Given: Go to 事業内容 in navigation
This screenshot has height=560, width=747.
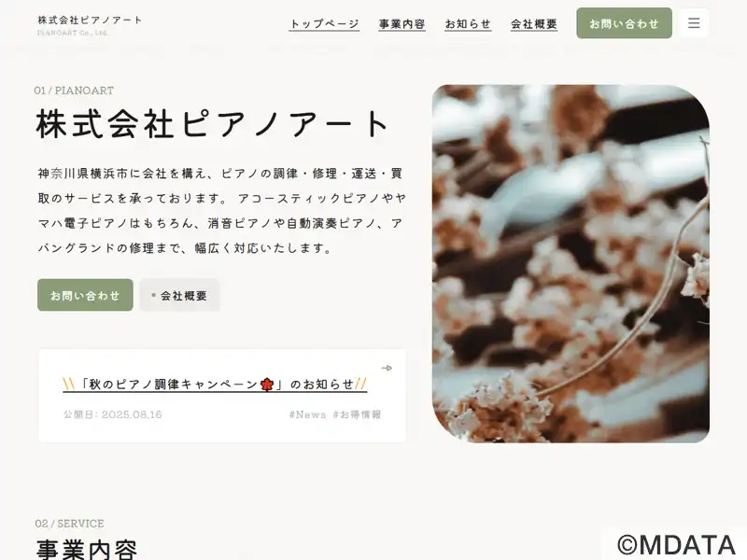Looking at the screenshot, I should 402,24.
